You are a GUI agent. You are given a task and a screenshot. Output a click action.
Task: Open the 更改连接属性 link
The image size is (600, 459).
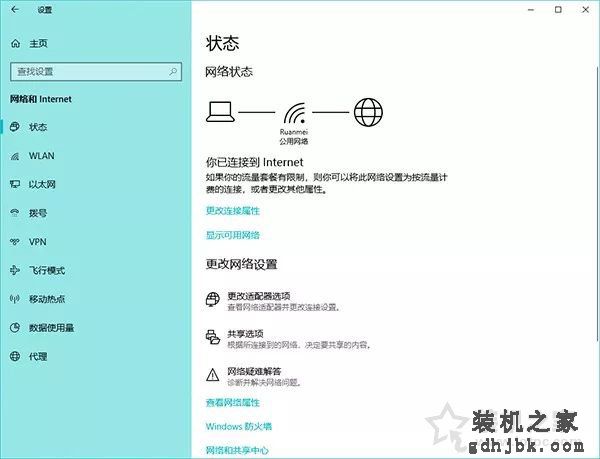point(233,211)
